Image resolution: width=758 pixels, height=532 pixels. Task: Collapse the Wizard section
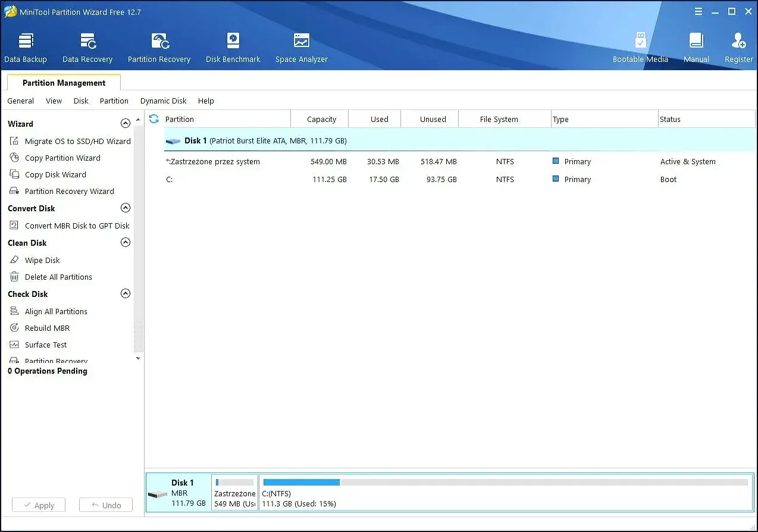(126, 123)
